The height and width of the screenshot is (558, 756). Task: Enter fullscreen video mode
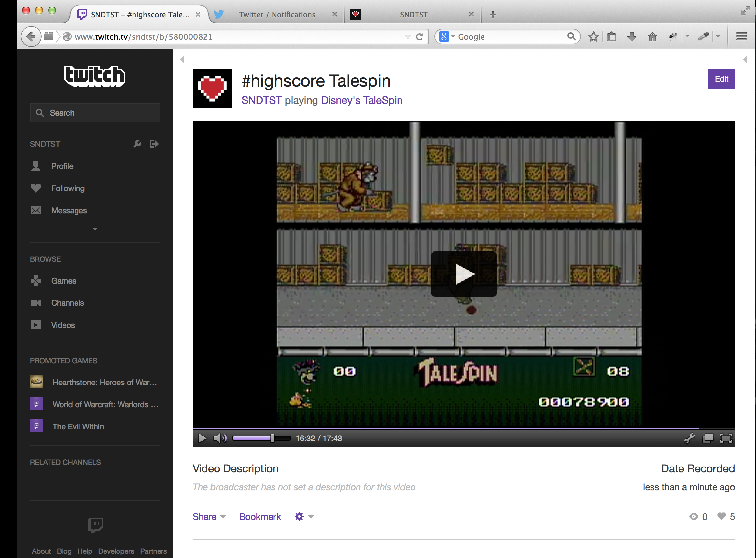tap(726, 438)
